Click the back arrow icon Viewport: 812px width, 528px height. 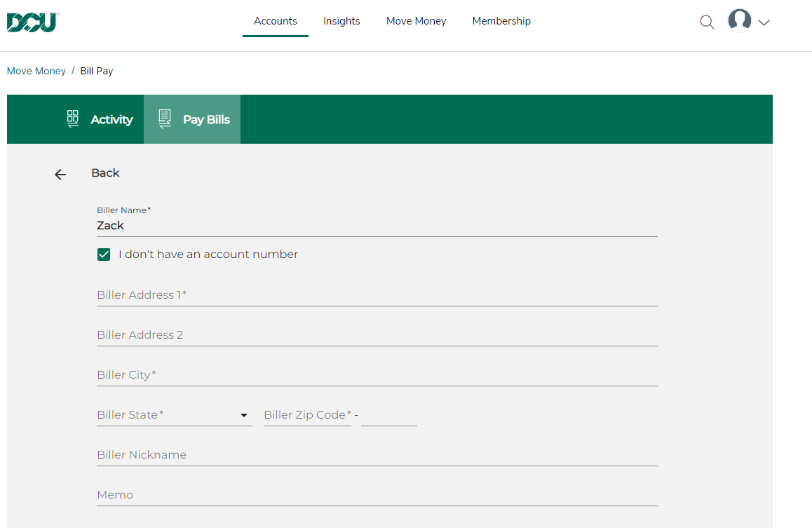pyautogui.click(x=60, y=175)
